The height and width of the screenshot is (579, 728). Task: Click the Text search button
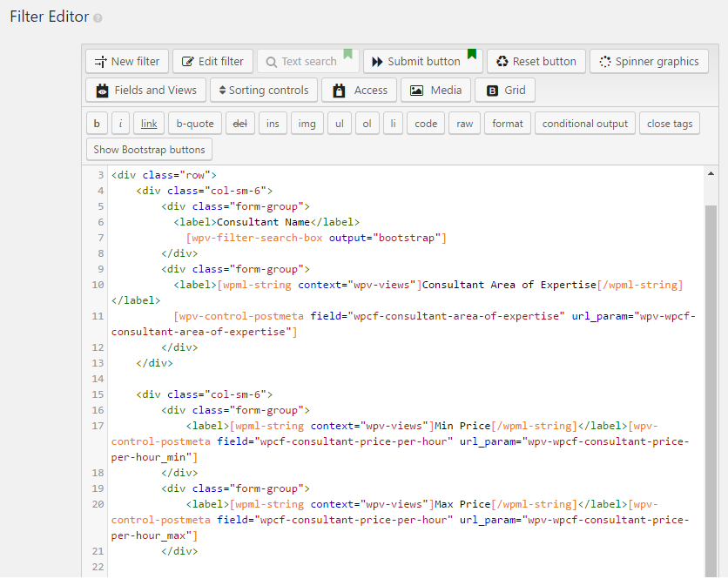click(307, 61)
